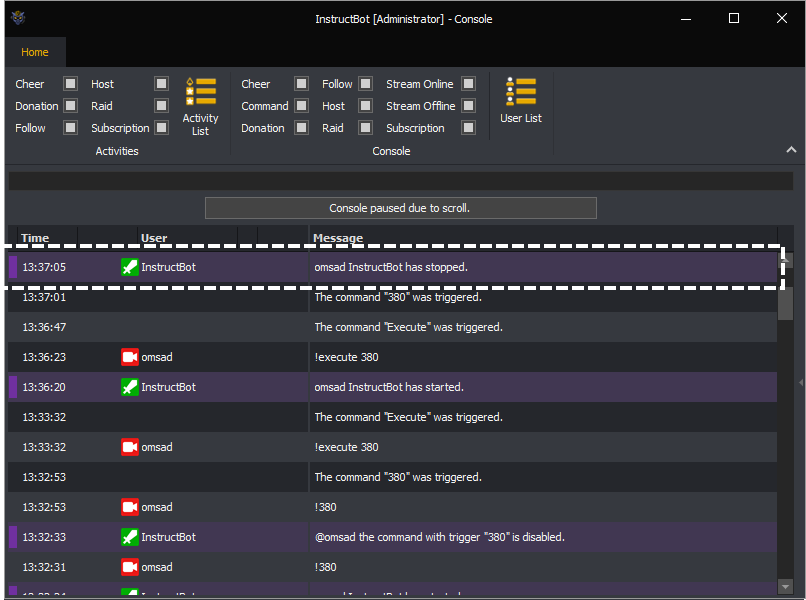Select the 13:32:53 '!380' message
Image resolution: width=806 pixels, height=600 pixels.
coord(325,507)
